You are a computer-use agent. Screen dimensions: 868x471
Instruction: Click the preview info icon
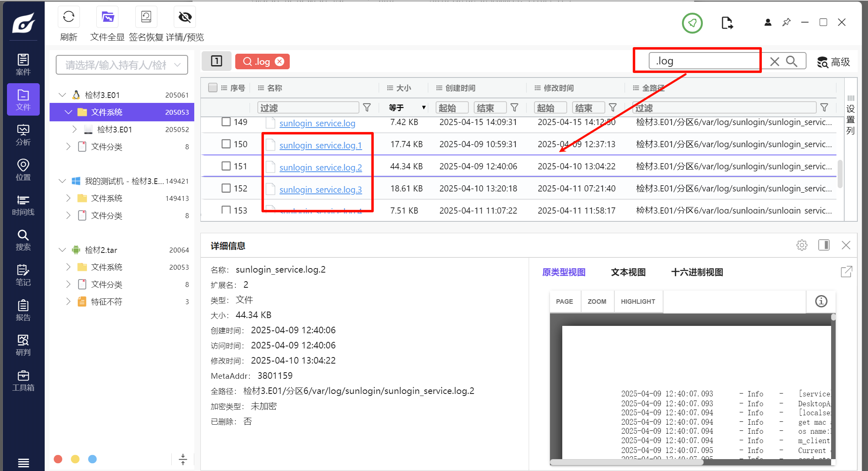point(821,301)
